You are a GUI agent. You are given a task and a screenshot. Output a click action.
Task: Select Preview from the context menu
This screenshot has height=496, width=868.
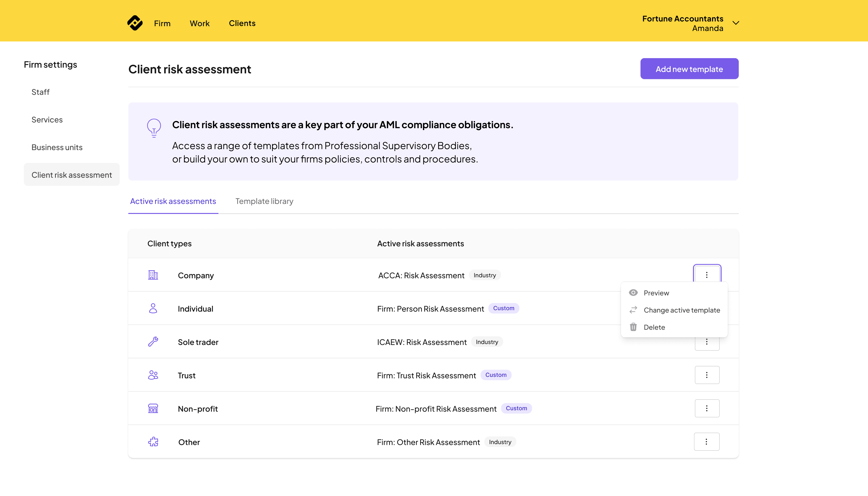click(656, 293)
